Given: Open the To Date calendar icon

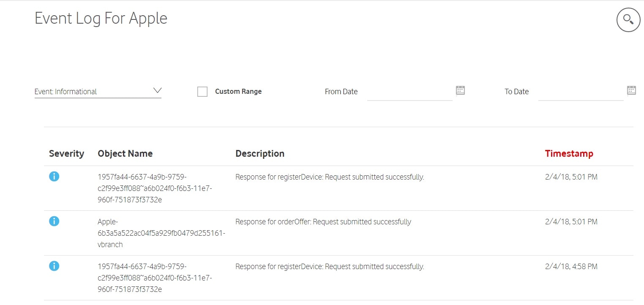Looking at the screenshot, I should (x=631, y=90).
